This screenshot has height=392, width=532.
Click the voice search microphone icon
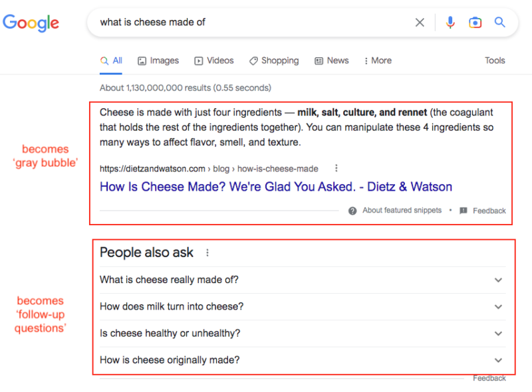click(450, 23)
